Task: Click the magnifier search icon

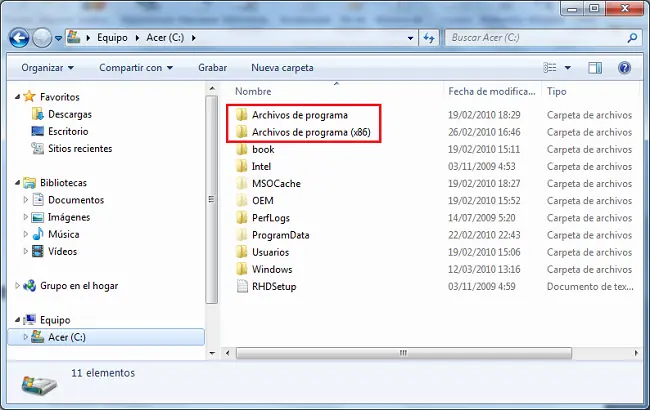Action: (632, 38)
